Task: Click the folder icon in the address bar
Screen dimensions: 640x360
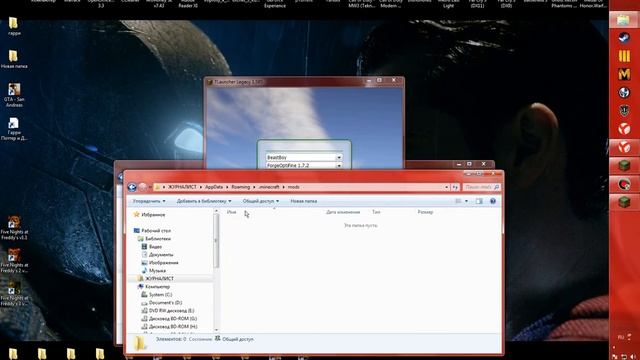Action: point(158,187)
